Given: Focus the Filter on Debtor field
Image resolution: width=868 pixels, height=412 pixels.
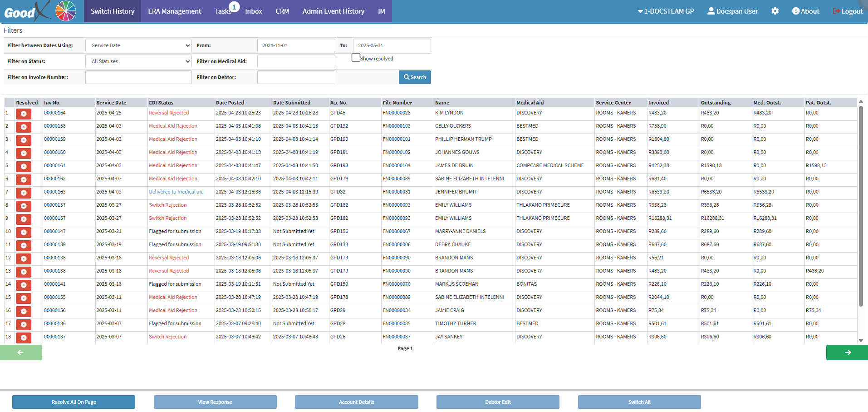Looking at the screenshot, I should point(296,77).
